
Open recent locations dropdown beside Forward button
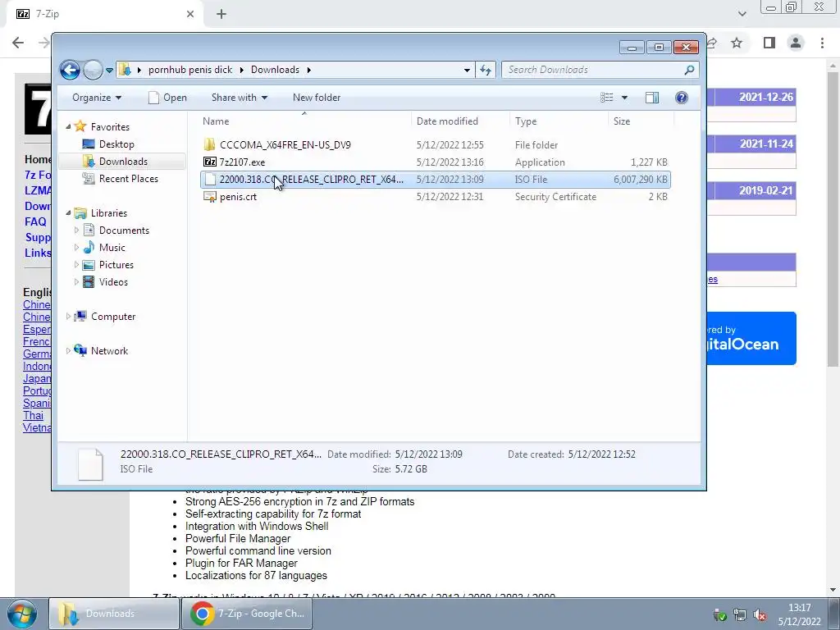(109, 71)
